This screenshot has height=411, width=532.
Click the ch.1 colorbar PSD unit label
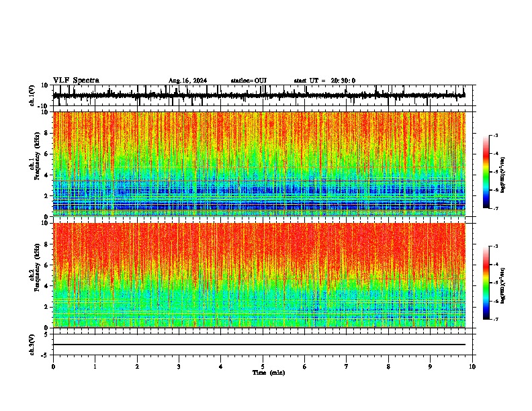pos(502,175)
